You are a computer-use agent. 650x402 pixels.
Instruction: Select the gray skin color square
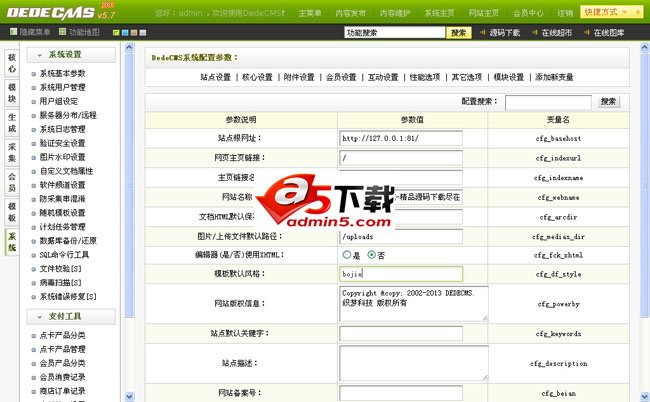pyautogui.click(x=143, y=32)
